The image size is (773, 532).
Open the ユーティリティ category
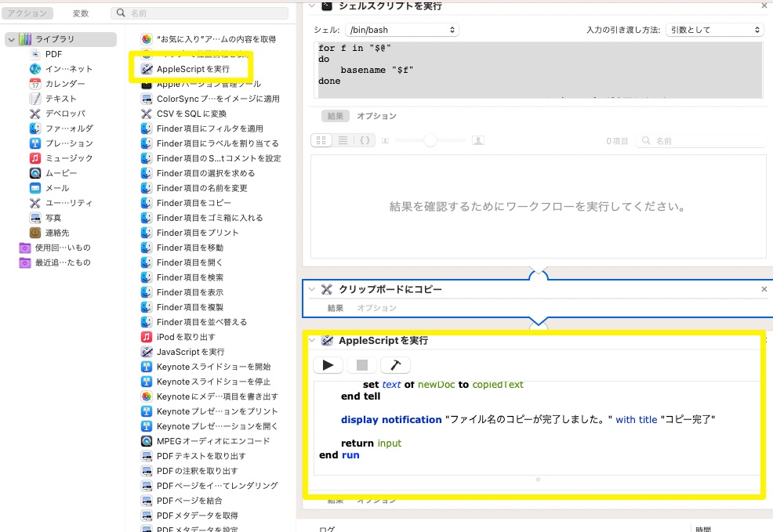point(68,203)
